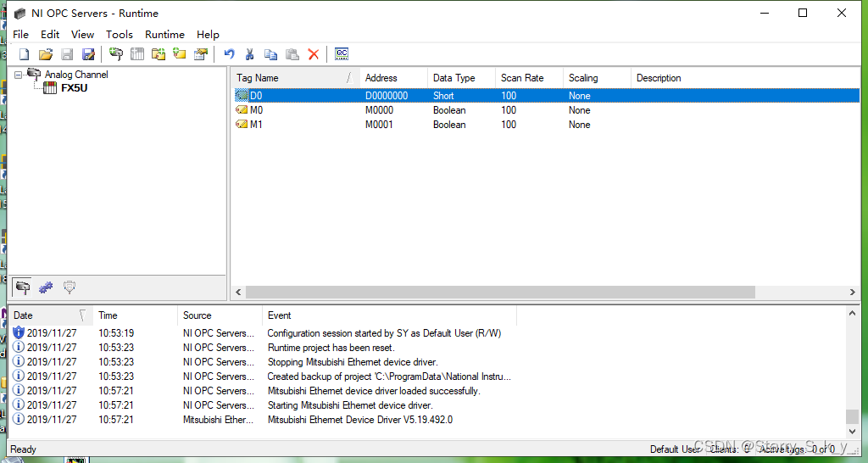Screen dimensions: 868x463
Task: Click the New Tag toolbar icon
Action: tap(180, 54)
